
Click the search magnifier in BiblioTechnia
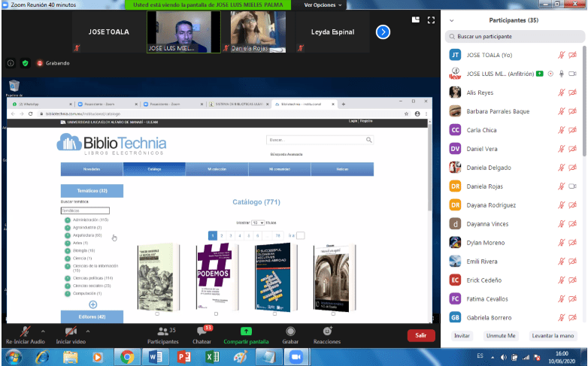click(369, 140)
